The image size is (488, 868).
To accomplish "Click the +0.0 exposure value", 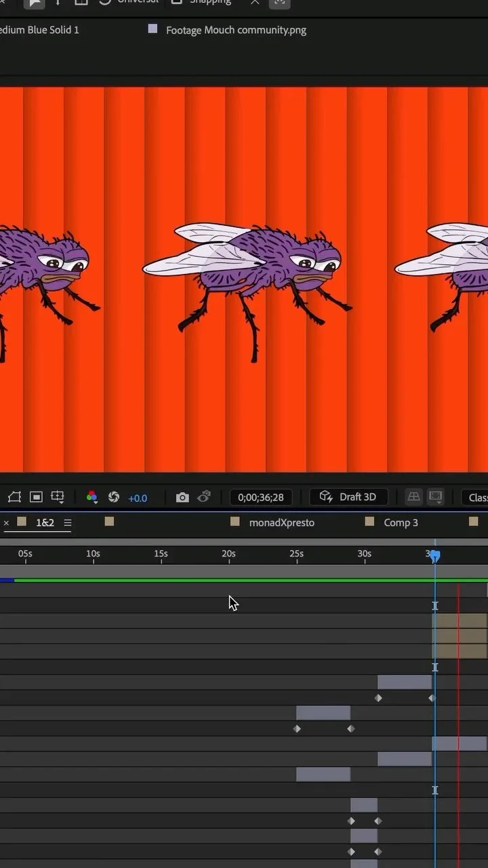I will (138, 498).
